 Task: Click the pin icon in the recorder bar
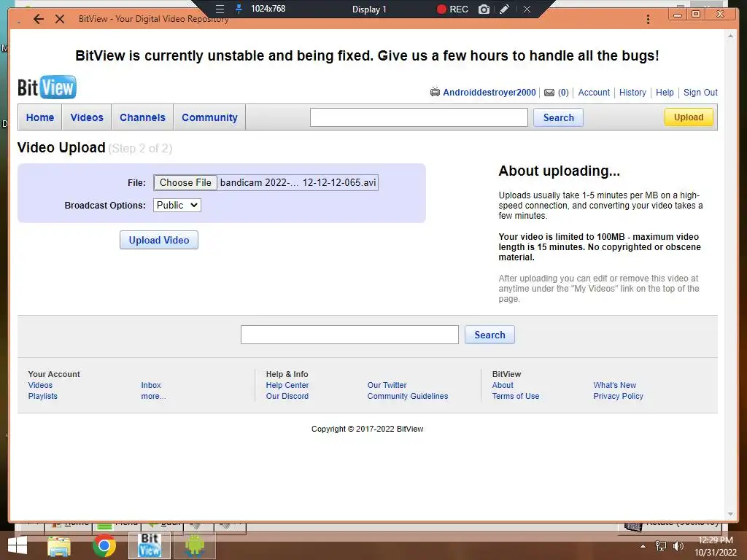coord(239,9)
